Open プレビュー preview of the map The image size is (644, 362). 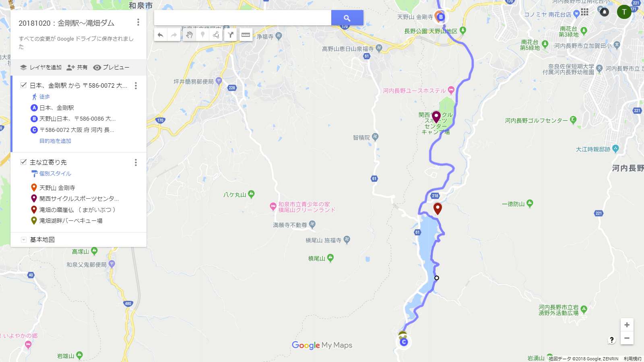111,67
